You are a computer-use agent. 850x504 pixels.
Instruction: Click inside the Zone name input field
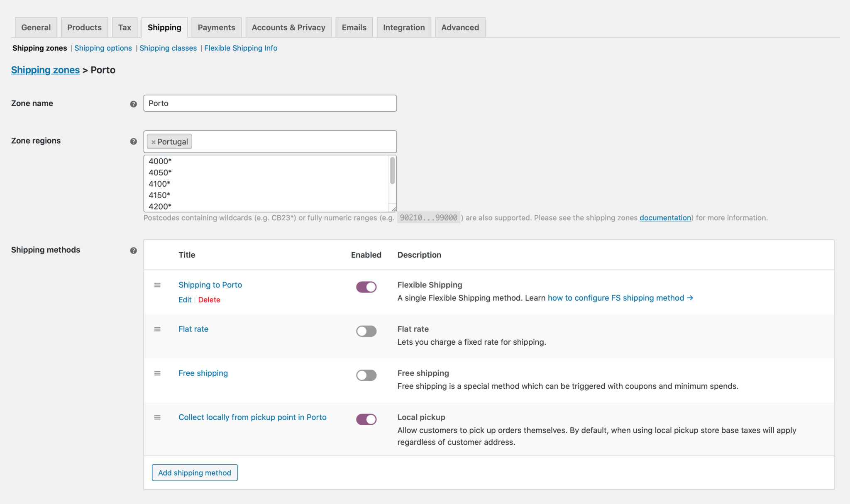pos(270,103)
